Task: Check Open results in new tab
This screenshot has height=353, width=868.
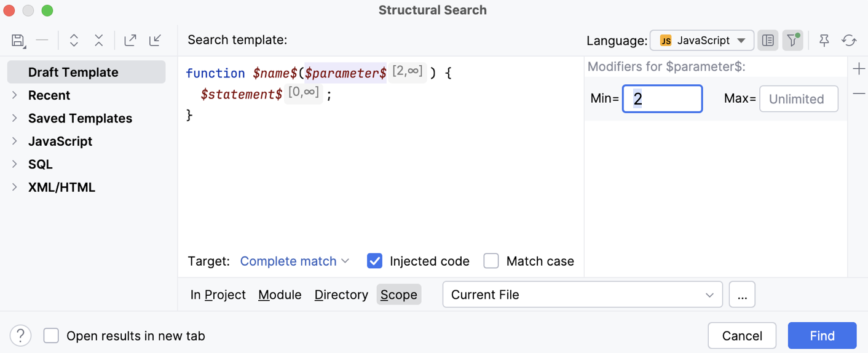Action: [x=51, y=336]
